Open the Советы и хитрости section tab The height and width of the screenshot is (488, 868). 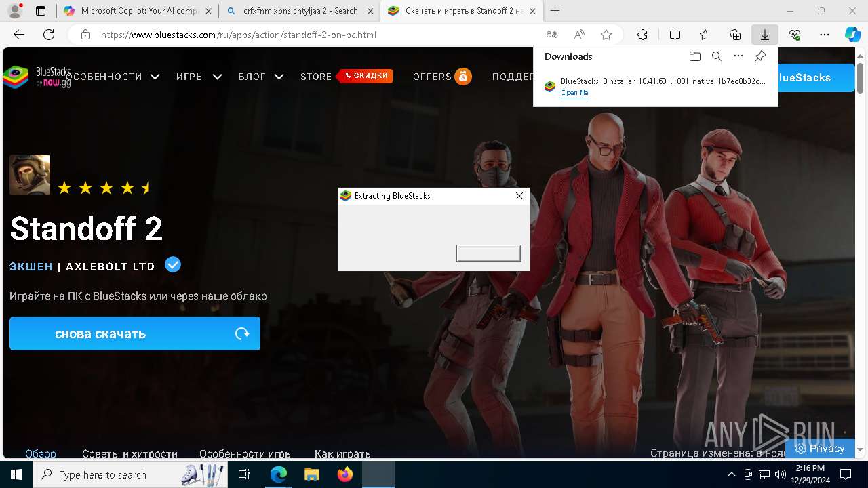[x=130, y=453]
